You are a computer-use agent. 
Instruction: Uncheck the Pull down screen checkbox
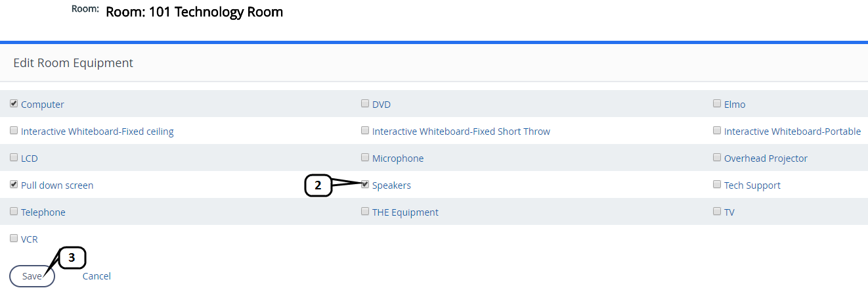[x=14, y=185]
